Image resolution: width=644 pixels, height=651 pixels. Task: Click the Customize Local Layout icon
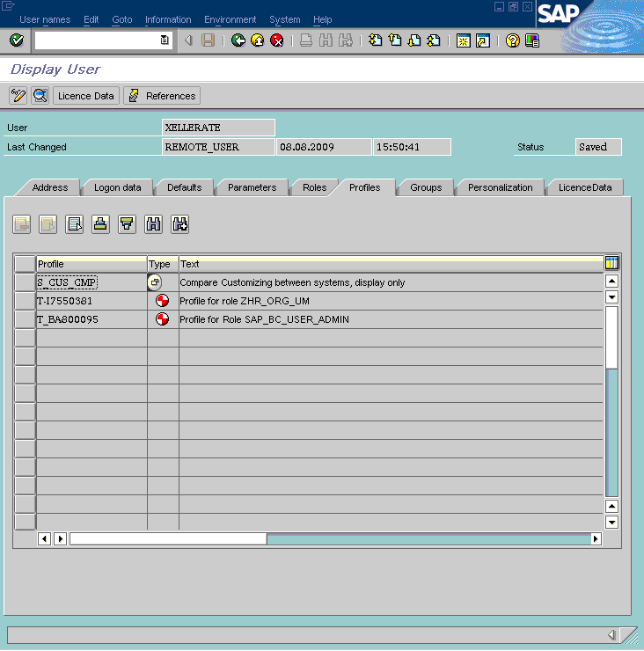pos(532,40)
